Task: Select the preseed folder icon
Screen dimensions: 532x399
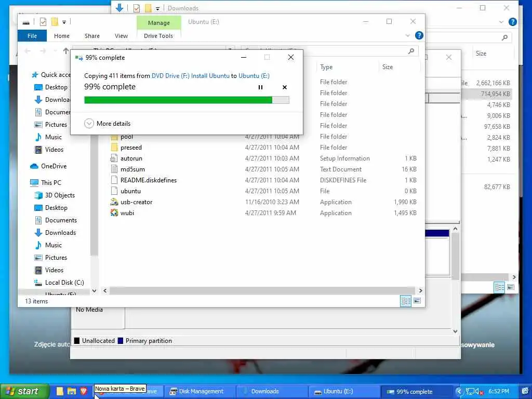Action: pos(114,148)
